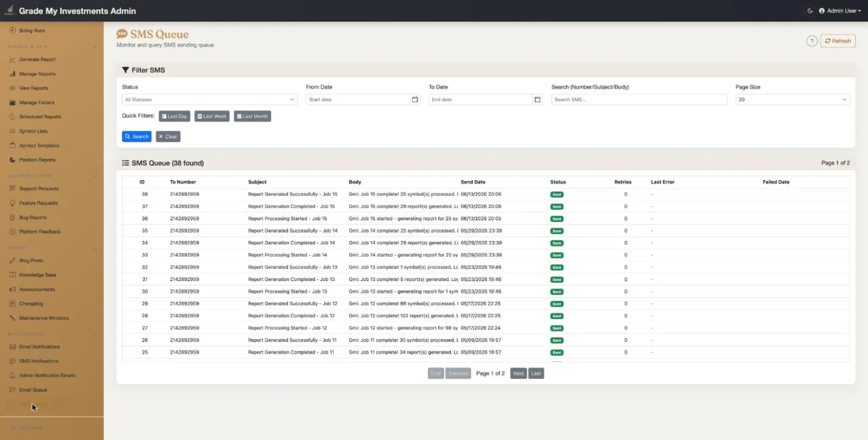Viewport: 868px width, 440px height.
Task: Go to Next results page
Action: click(x=519, y=373)
